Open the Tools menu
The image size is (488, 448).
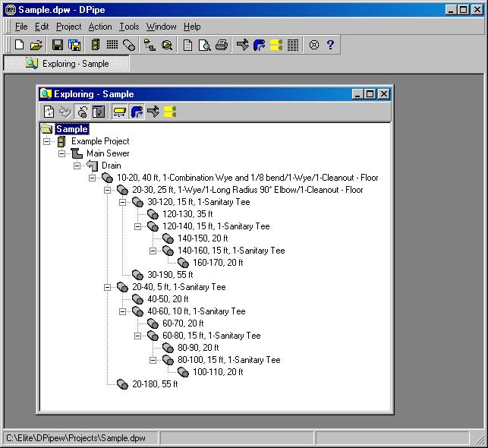pos(129,27)
